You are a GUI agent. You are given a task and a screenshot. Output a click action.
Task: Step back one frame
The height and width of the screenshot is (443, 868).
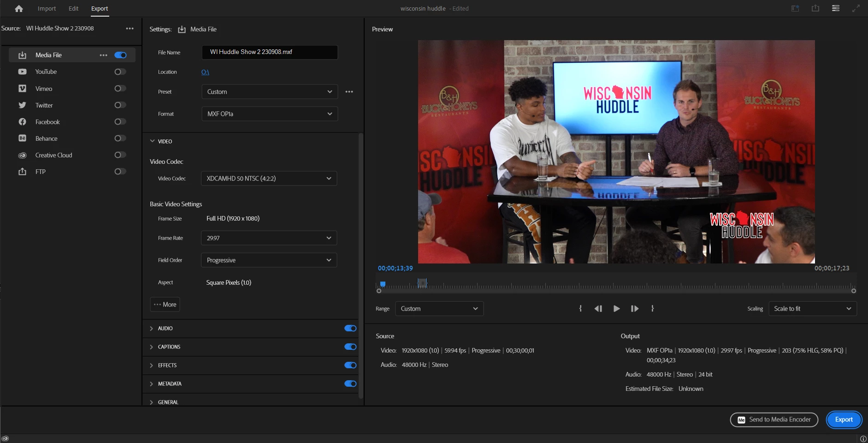[x=598, y=308]
